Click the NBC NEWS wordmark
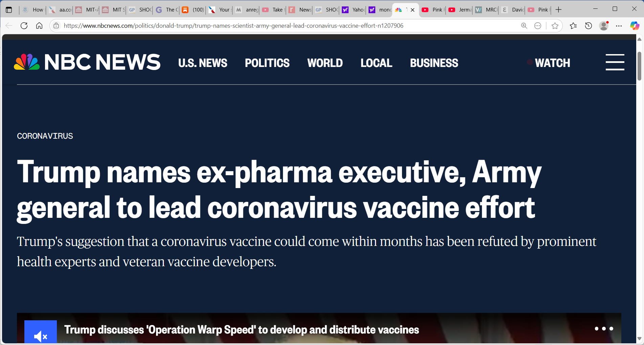 pos(102,62)
